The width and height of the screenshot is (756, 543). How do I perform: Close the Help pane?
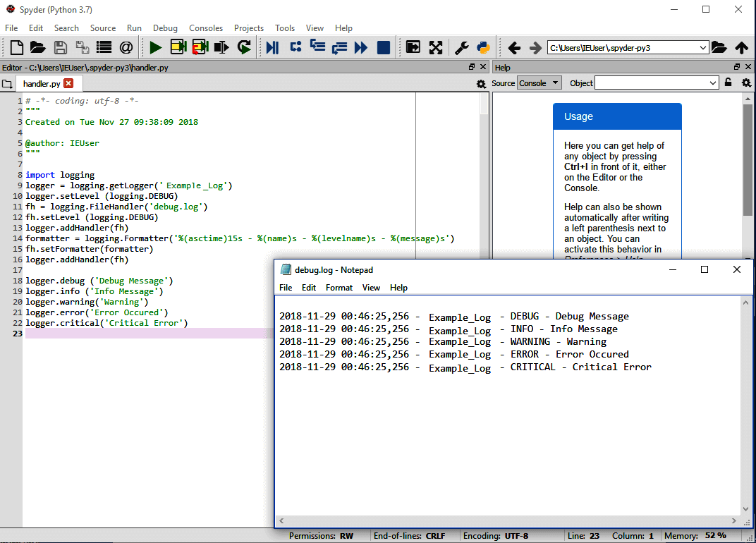(748, 67)
